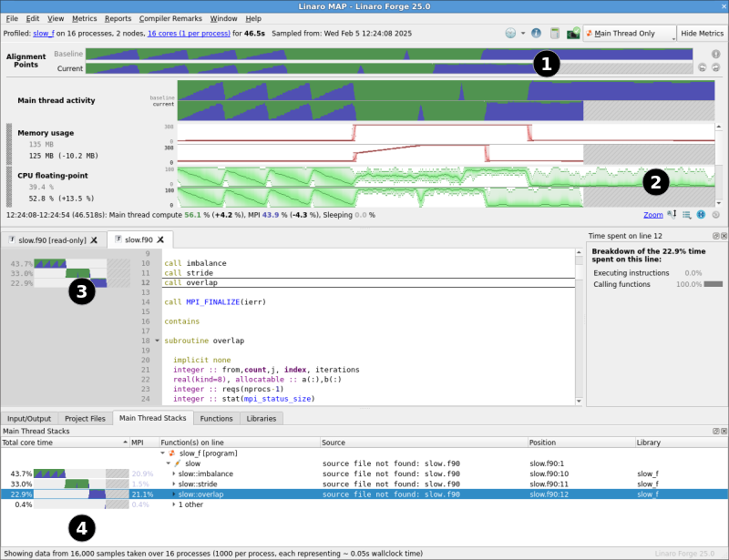
Task: Open the File menu
Action: pos(12,18)
